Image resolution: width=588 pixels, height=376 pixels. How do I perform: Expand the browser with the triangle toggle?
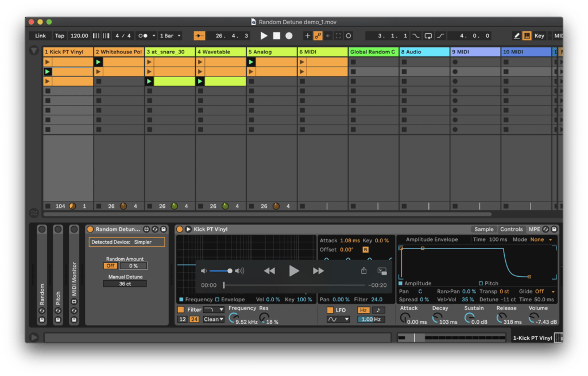coord(34,51)
